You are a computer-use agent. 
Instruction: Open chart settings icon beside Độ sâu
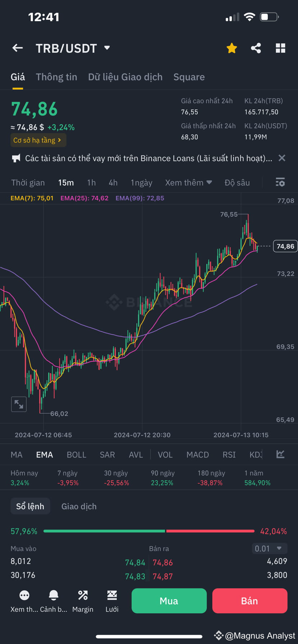280,183
